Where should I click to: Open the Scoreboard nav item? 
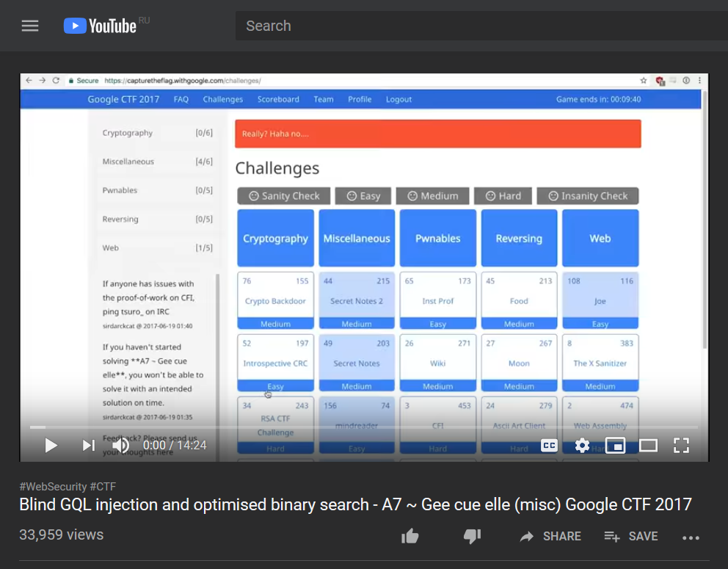pos(278,99)
